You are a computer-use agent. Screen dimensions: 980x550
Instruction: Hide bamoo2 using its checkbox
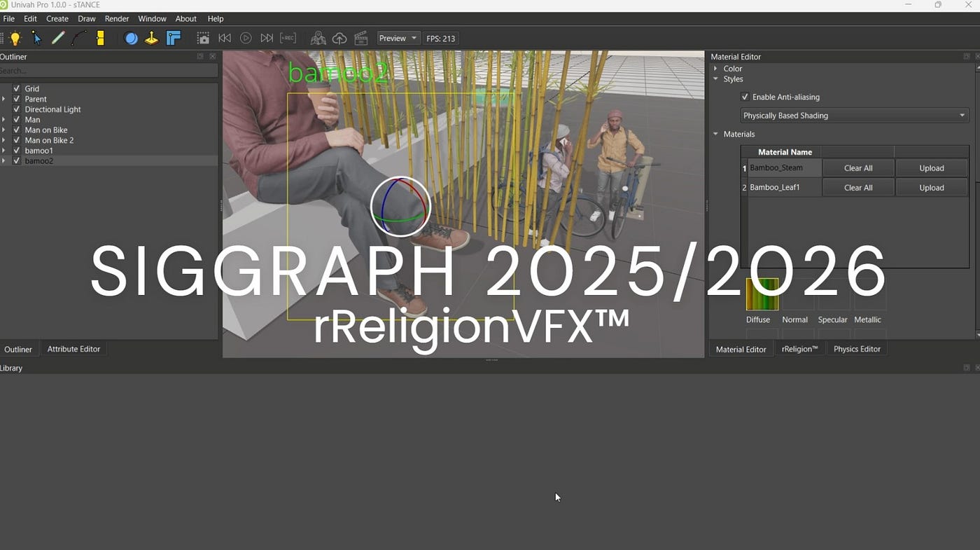coord(17,161)
